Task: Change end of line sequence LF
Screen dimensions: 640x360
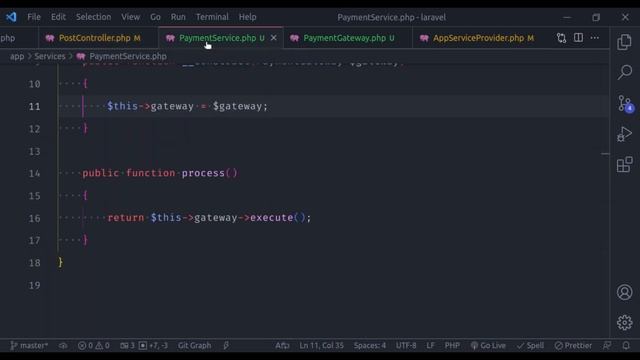Action: [430, 345]
